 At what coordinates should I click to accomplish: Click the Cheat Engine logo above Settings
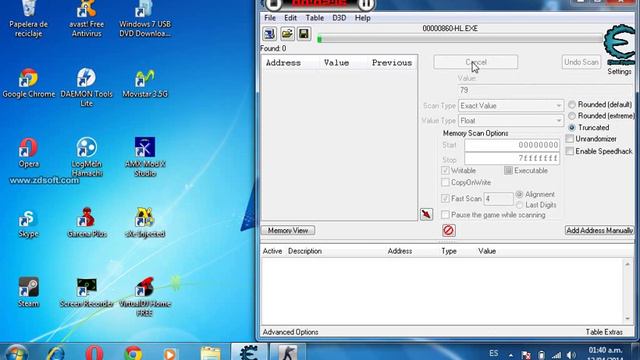click(619, 45)
